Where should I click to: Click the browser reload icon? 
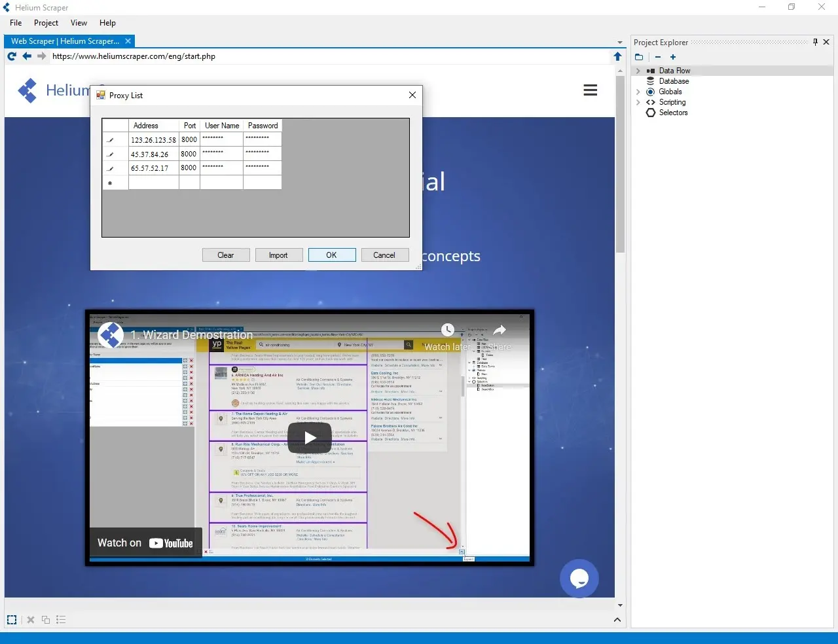click(x=12, y=56)
